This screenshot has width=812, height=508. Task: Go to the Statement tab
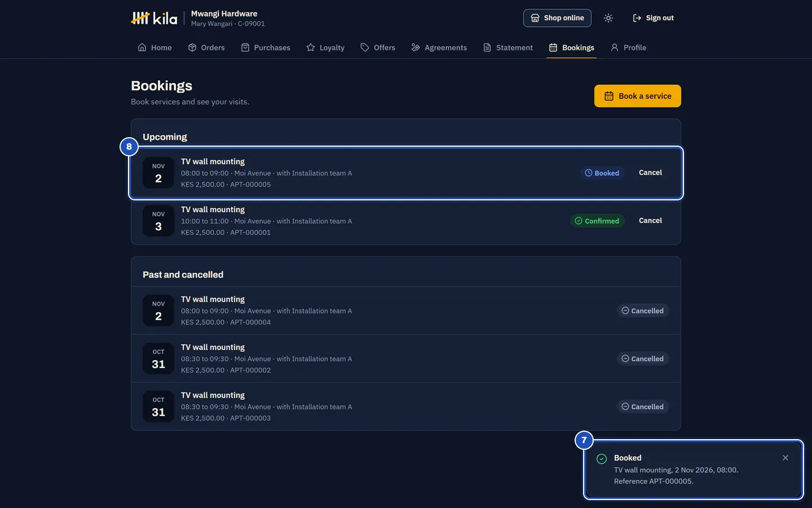tap(508, 47)
